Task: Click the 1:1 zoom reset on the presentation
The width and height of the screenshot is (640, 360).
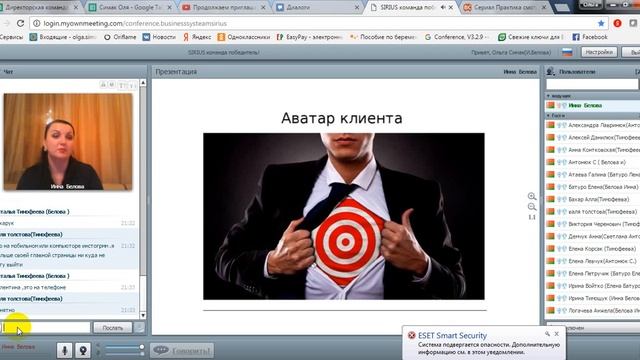Action: tap(532, 217)
